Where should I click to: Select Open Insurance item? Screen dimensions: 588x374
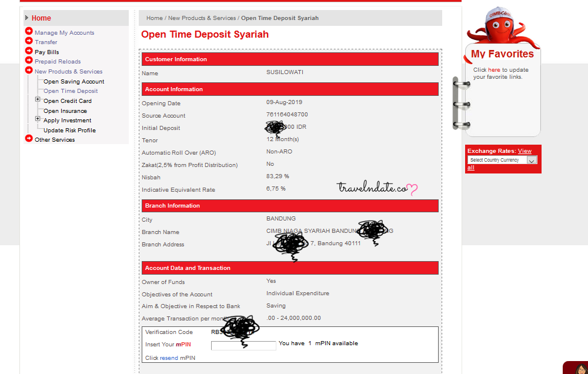[x=65, y=111]
